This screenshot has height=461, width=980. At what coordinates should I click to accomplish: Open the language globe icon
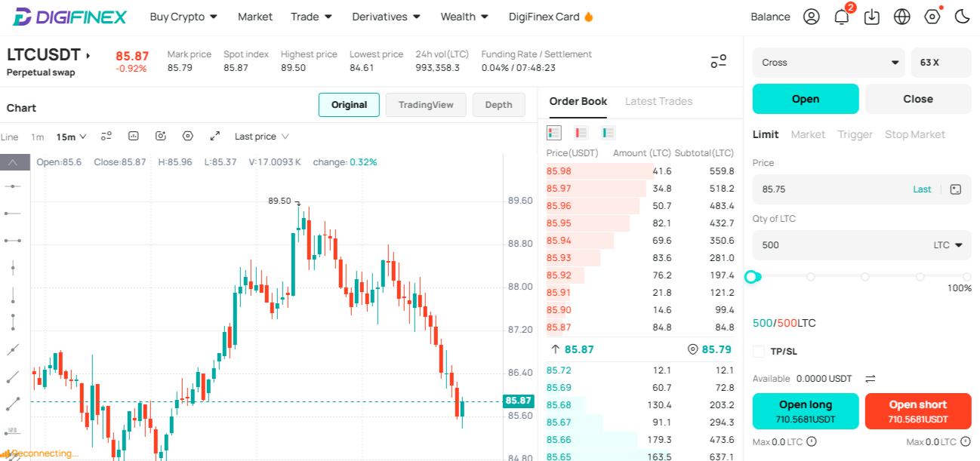[901, 17]
